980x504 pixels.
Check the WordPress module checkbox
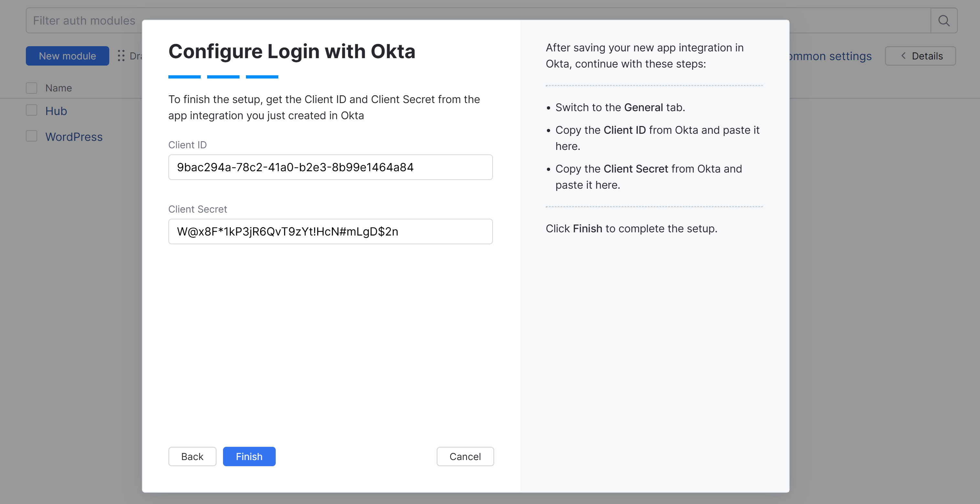32,137
